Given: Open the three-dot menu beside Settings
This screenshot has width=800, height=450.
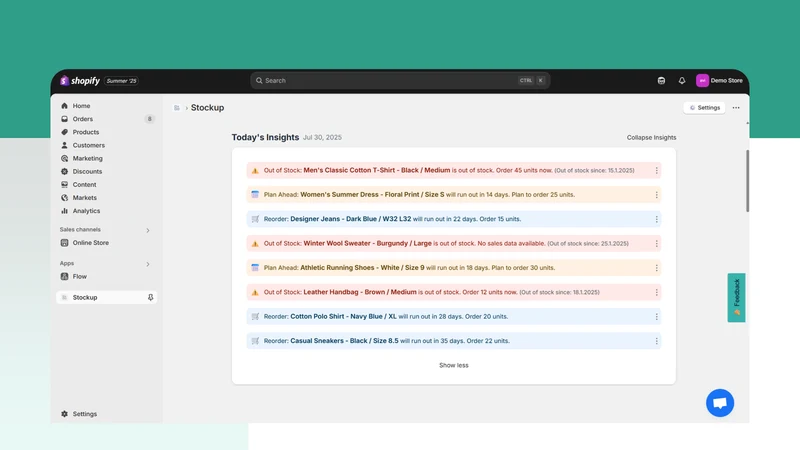Looking at the screenshot, I should [x=736, y=108].
